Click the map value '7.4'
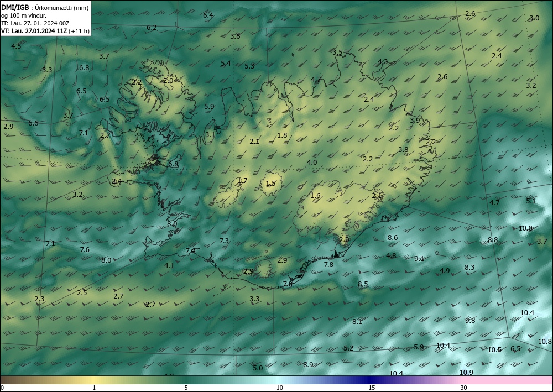553x392 pixels. point(190,251)
